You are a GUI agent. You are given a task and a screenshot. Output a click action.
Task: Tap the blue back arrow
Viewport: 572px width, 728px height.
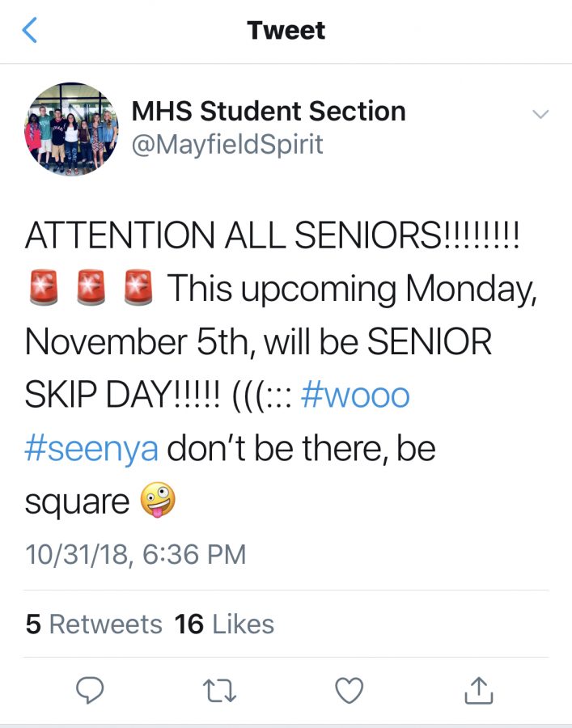[29, 30]
